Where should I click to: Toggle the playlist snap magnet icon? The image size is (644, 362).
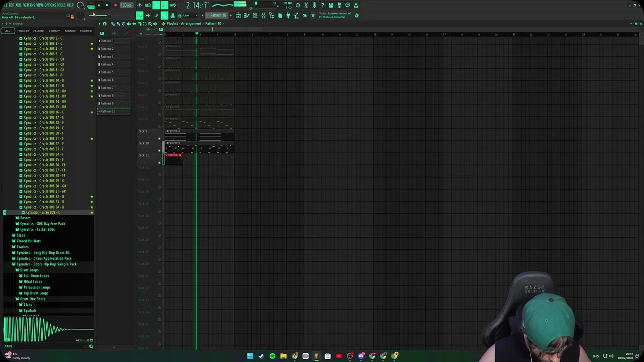click(105, 24)
